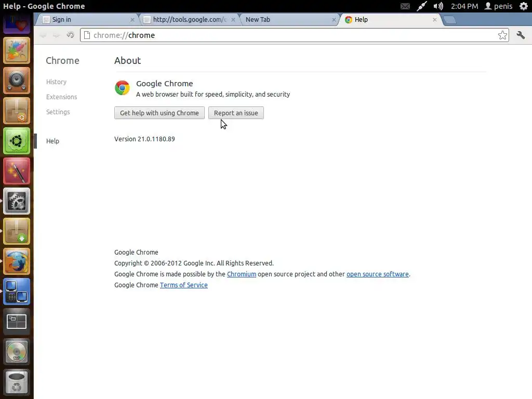Go back with the back arrow
Image resolution: width=532 pixels, height=399 pixels.
[x=43, y=35]
